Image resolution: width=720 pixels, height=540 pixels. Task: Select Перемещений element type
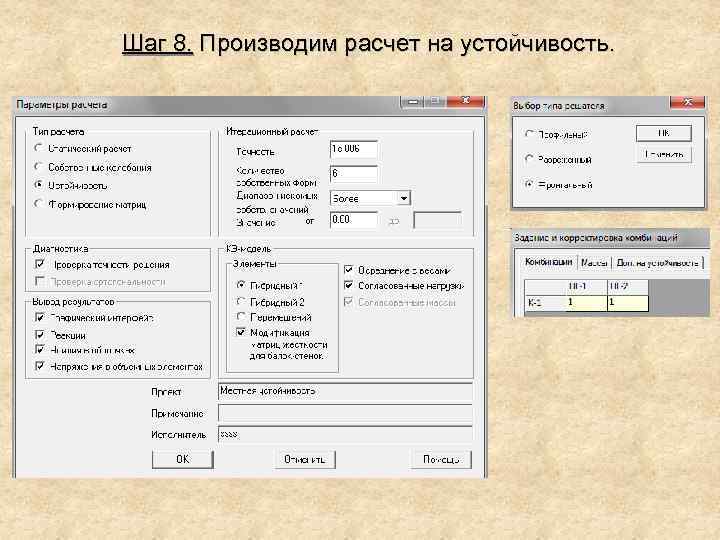coord(241,317)
